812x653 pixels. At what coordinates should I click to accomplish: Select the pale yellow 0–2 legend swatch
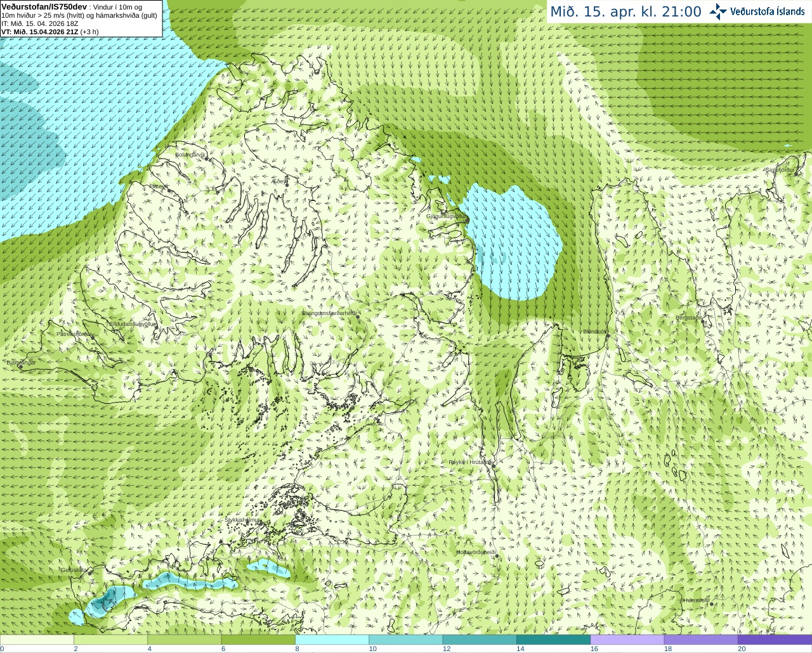pos(37,640)
